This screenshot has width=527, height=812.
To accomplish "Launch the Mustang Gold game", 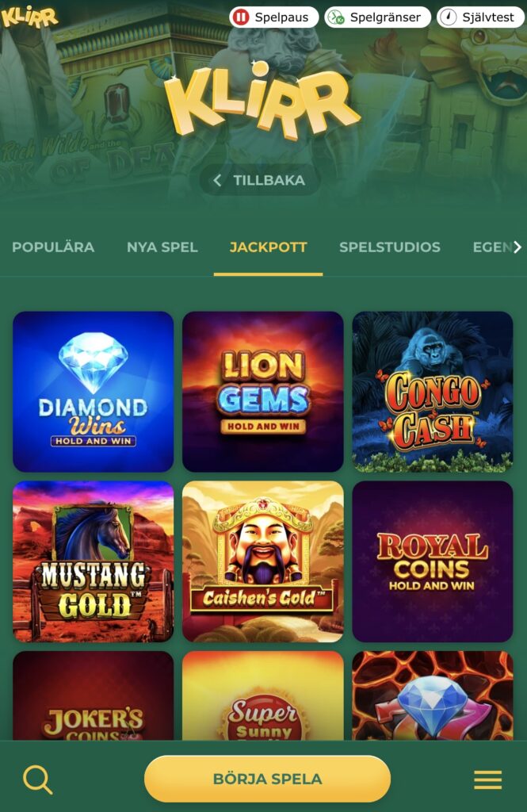I will pos(94,561).
